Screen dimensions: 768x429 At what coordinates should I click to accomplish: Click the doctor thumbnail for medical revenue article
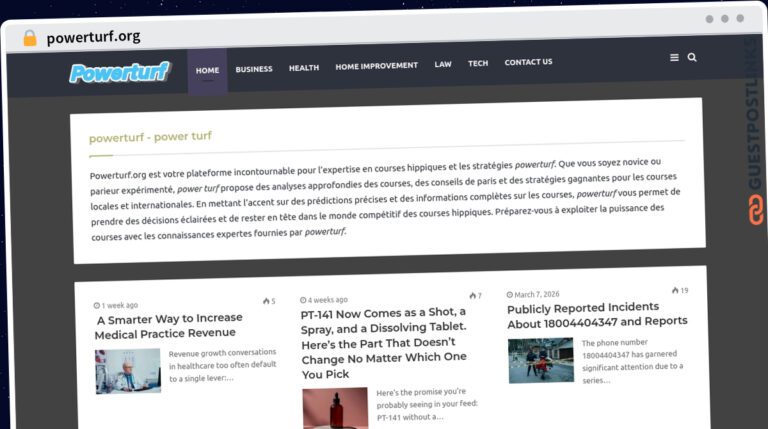(128, 371)
